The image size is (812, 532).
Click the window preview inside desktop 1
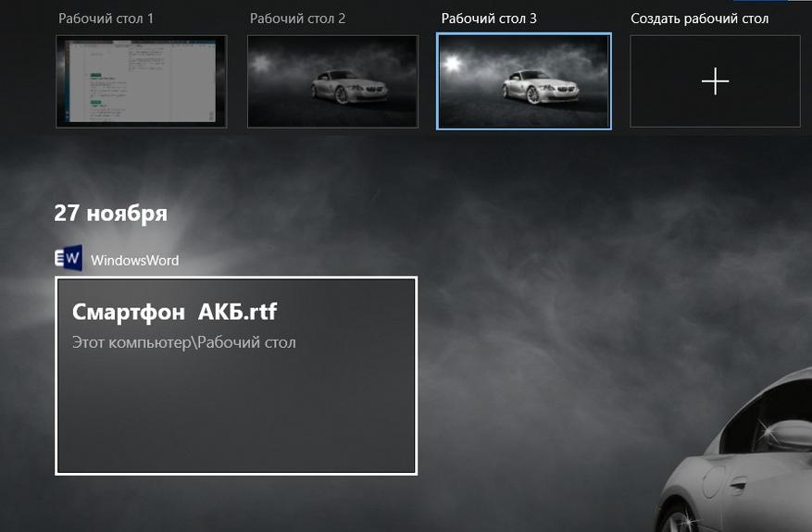[x=142, y=82]
